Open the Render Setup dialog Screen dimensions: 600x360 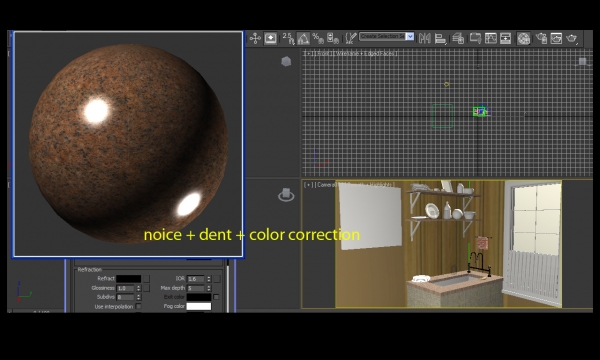coord(541,38)
